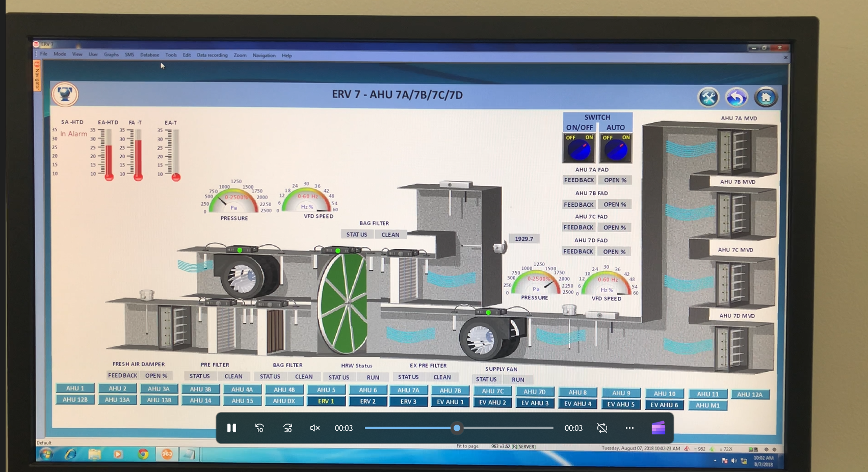Open the tools wrench icon
Screen dimensions: 868x472
pos(708,97)
